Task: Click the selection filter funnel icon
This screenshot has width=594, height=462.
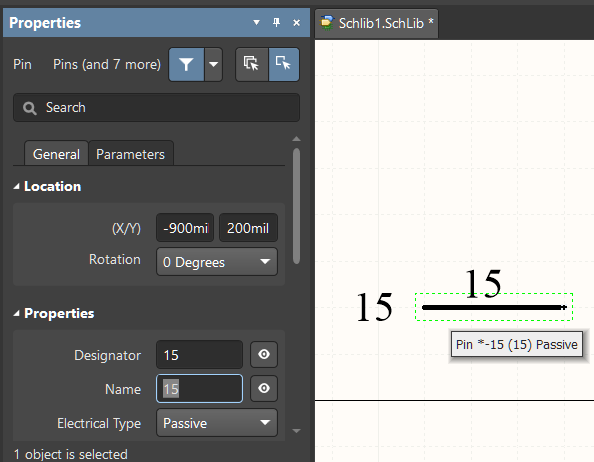Action: [x=186, y=64]
